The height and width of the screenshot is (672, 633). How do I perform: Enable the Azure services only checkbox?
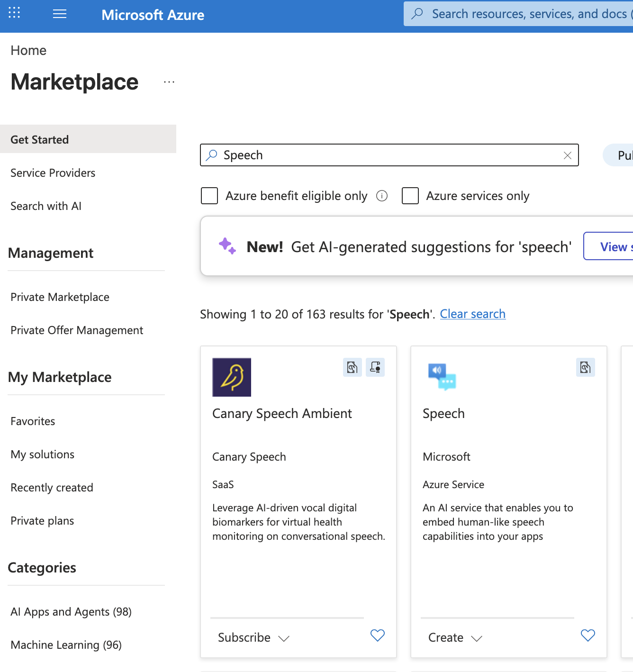click(410, 196)
